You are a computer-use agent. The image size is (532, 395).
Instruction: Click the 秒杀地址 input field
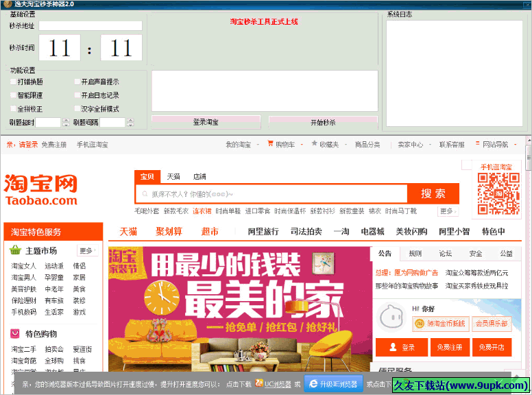point(90,26)
